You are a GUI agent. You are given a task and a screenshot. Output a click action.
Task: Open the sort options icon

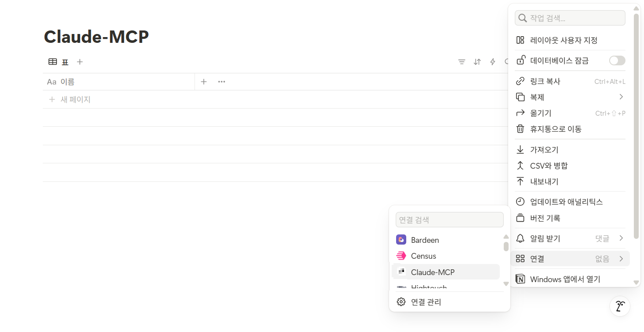(477, 62)
